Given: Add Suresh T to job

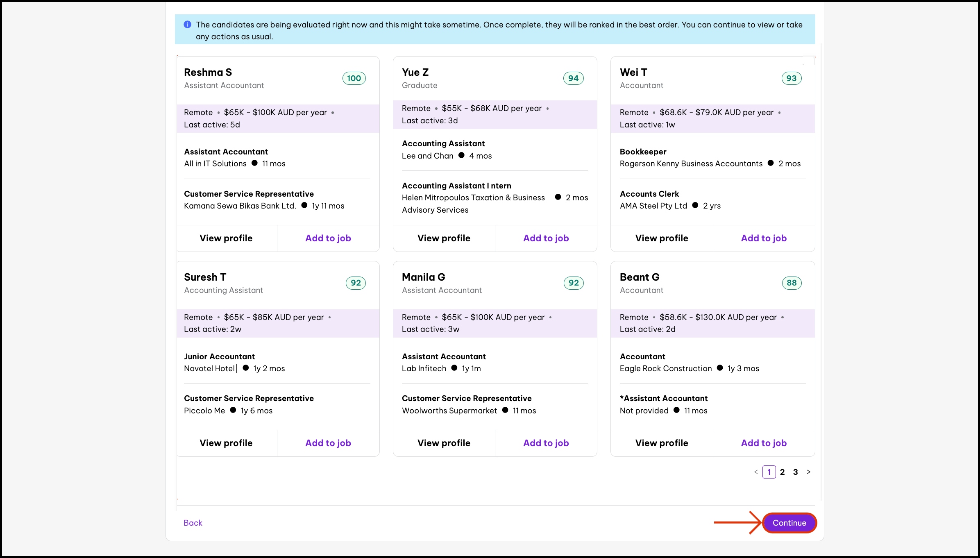Looking at the screenshot, I should [x=328, y=443].
